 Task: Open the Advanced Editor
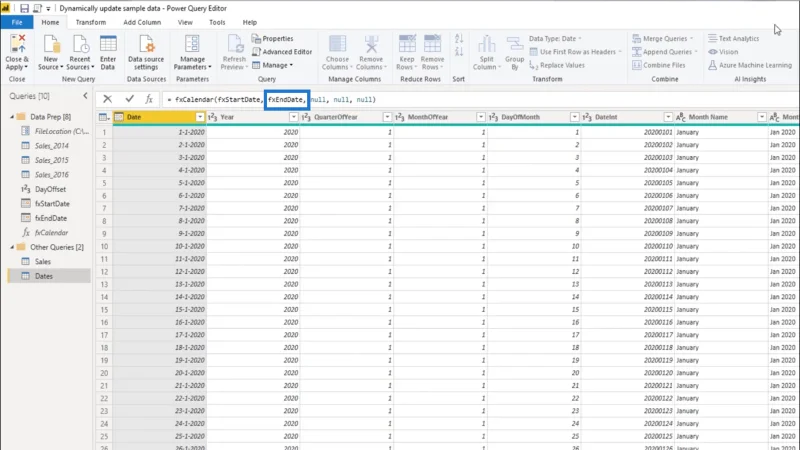click(x=282, y=52)
